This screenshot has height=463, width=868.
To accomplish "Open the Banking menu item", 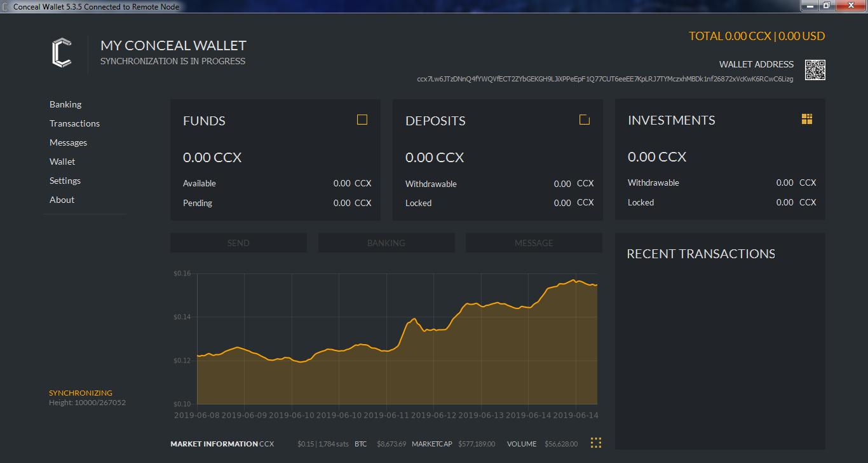I will point(65,104).
